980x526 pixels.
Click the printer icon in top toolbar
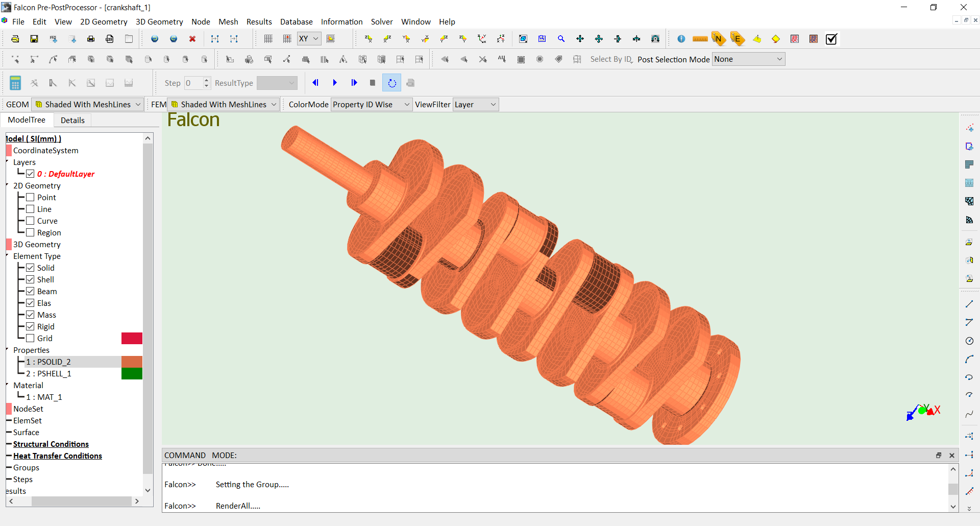[x=91, y=39]
